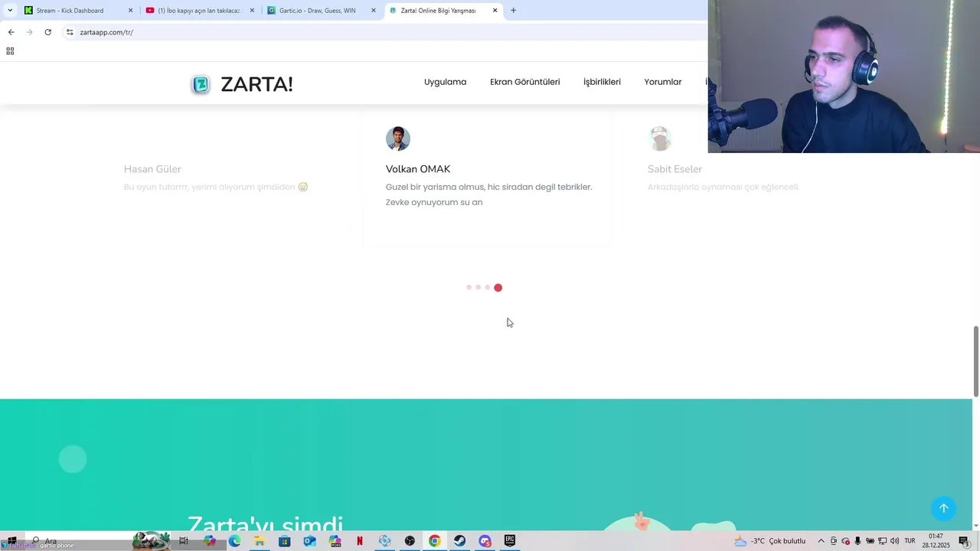This screenshot has height=551, width=980.
Task: Open the Uygulama nav menu item
Action: coord(445,82)
